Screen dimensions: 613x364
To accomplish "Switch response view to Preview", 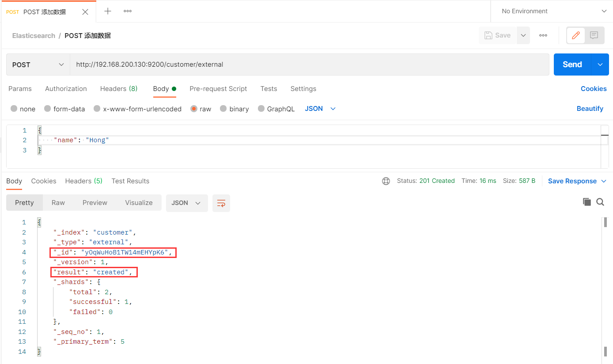I will click(95, 203).
